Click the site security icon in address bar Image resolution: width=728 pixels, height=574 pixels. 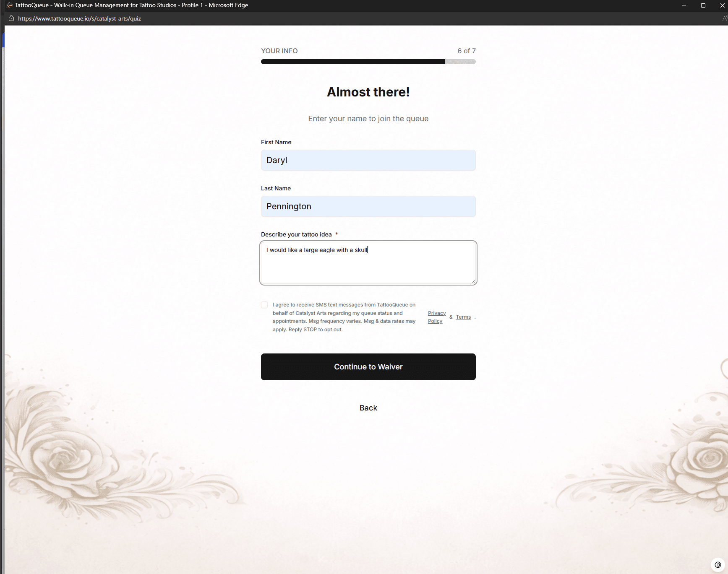pos(11,18)
